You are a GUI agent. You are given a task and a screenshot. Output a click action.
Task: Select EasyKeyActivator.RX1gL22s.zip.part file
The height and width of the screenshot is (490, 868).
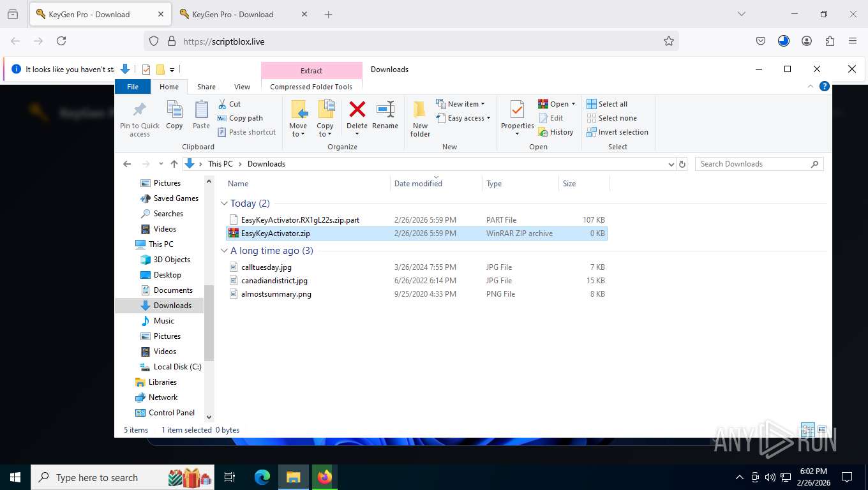click(x=417, y=219)
